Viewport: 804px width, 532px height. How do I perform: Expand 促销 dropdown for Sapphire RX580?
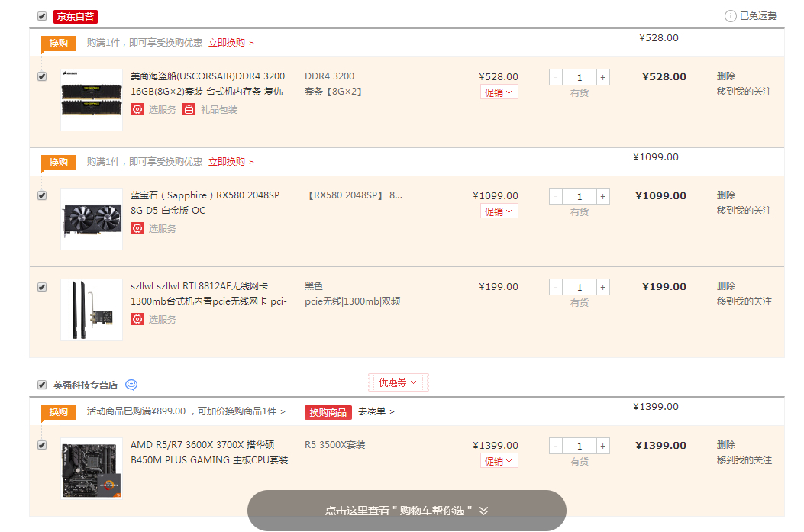(x=499, y=211)
